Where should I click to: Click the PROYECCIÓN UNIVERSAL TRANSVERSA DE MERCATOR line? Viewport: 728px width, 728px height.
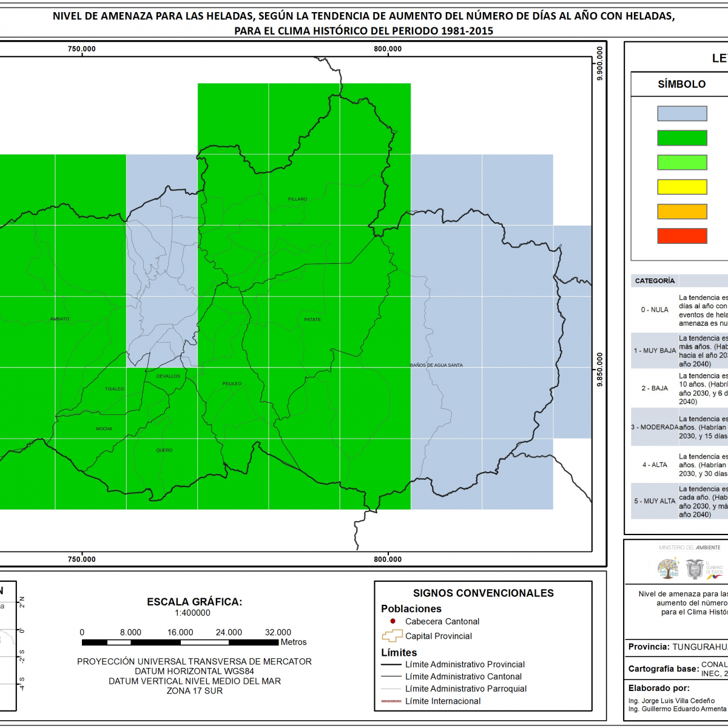coord(194,661)
